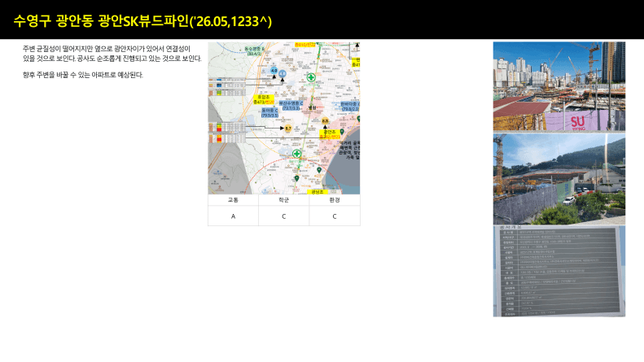Image resolution: width=644 pixels, height=362 pixels.
Task: Click the slide title 수영구 광안동 광안SK뷰드파인
Action: tap(142, 21)
